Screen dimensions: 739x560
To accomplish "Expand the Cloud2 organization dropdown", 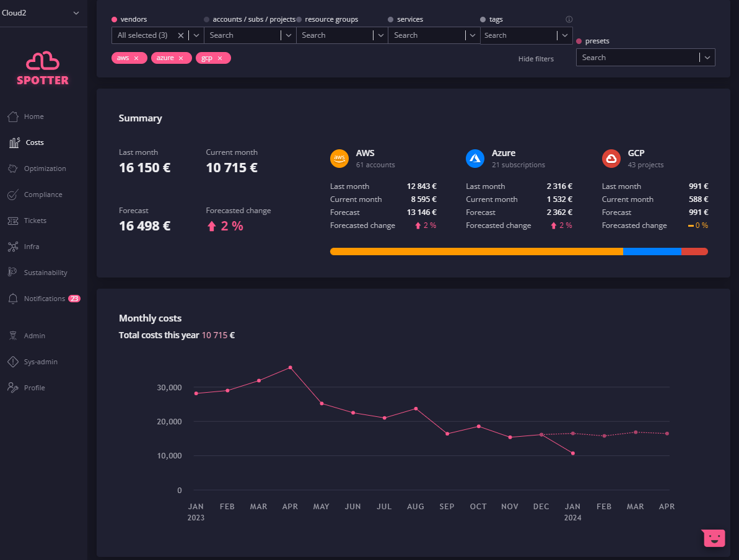I will 76,13.
